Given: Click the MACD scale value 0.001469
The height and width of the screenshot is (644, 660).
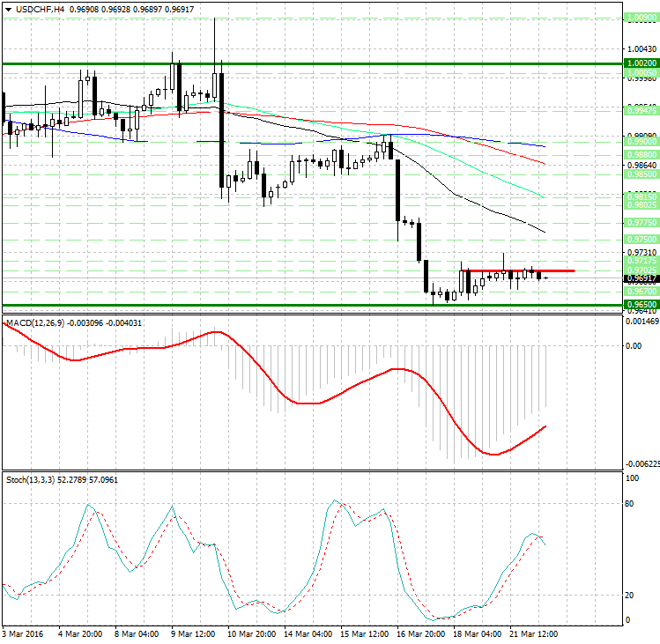Looking at the screenshot, I should (x=642, y=322).
